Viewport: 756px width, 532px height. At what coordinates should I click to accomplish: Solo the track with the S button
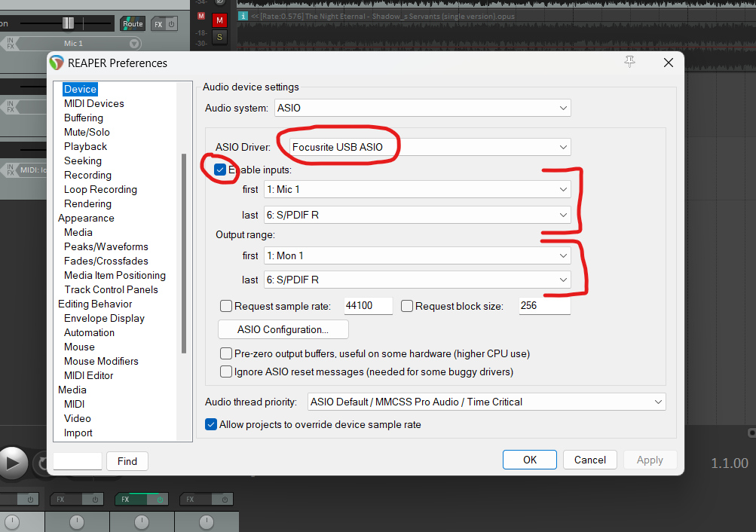pyautogui.click(x=219, y=36)
